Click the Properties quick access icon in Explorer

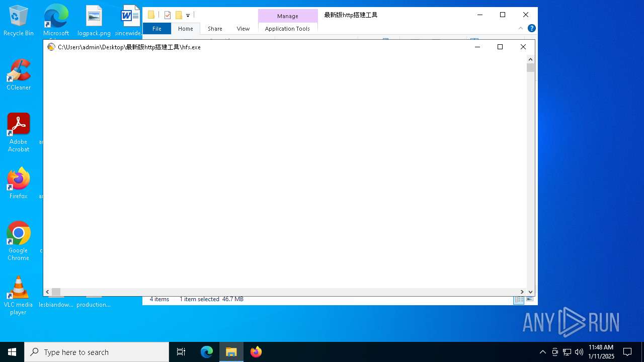168,15
